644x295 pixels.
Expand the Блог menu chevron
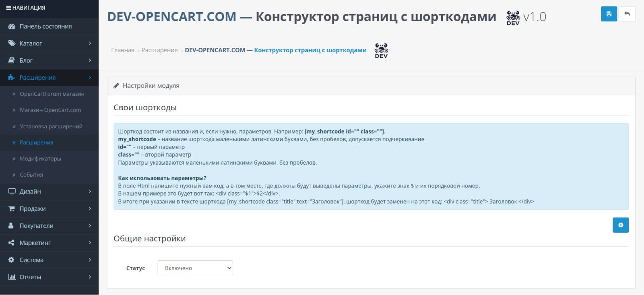click(90, 60)
